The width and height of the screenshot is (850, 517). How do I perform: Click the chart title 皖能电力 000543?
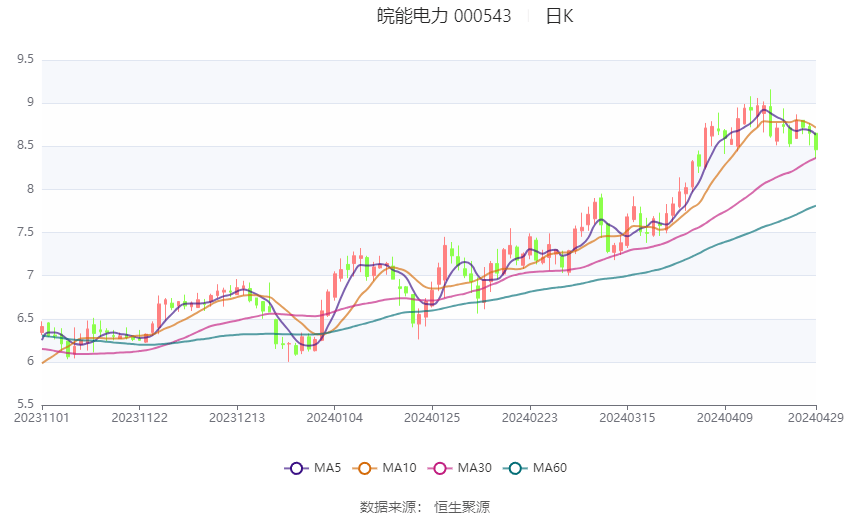[x=444, y=16]
